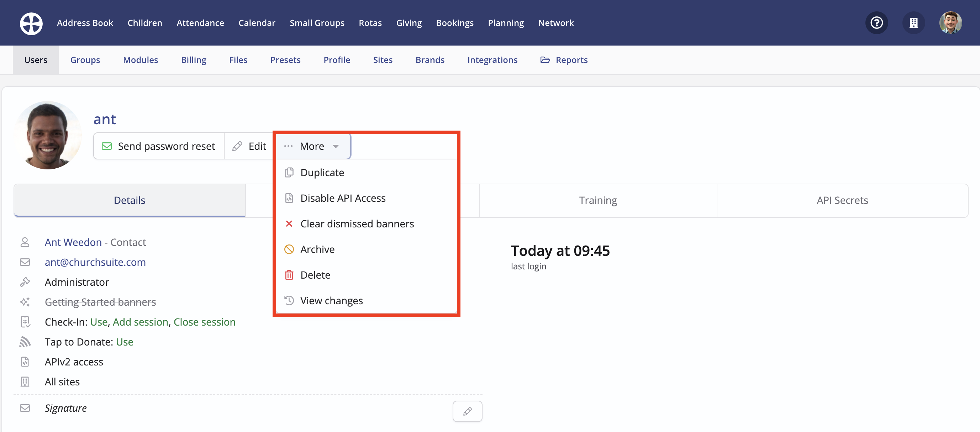Switch to the Training tab

[x=598, y=200]
